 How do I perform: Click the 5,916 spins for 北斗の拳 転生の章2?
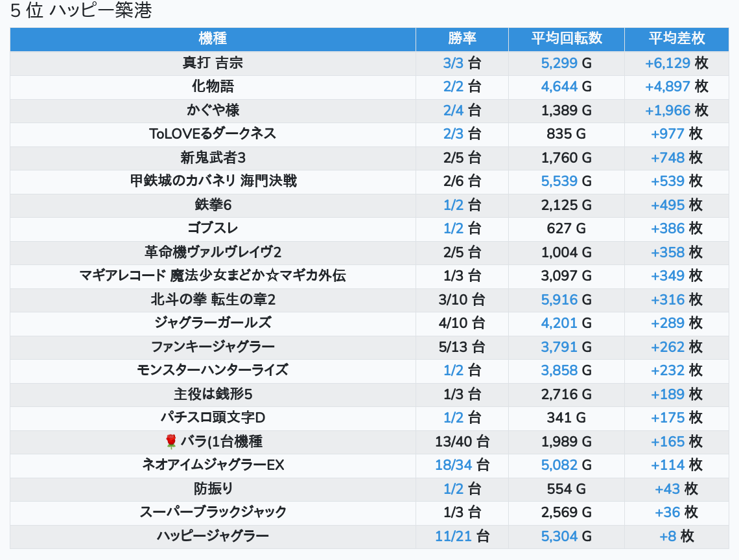click(559, 299)
